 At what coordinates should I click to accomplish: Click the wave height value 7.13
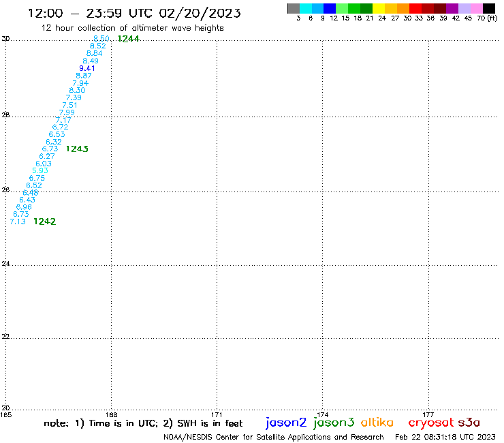click(18, 221)
